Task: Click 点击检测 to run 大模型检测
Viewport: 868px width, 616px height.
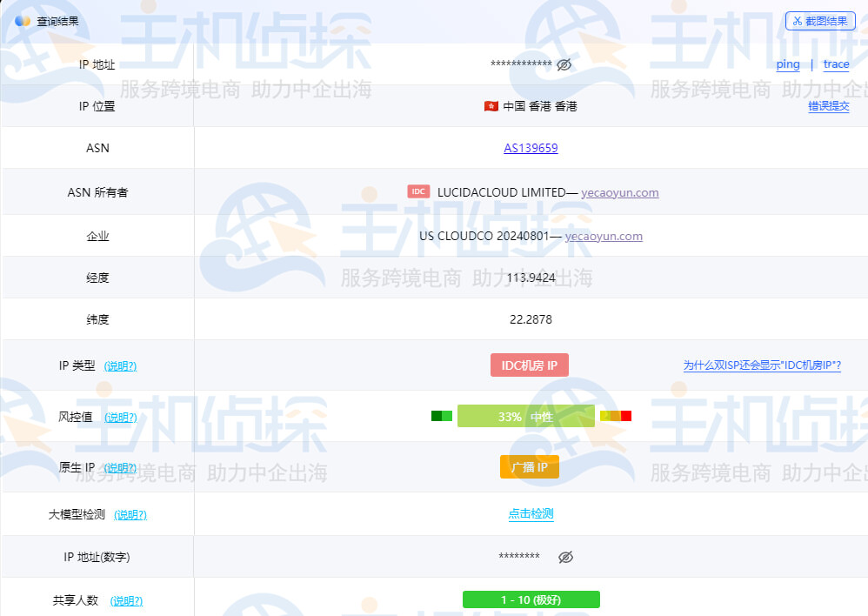Action: (531, 513)
